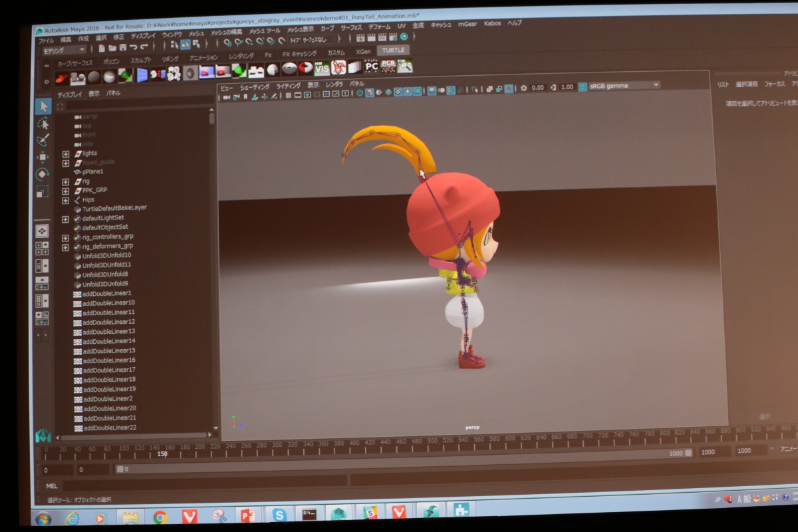Open the モデリング menu set dropdown
The height and width of the screenshot is (532, 798).
click(64, 50)
